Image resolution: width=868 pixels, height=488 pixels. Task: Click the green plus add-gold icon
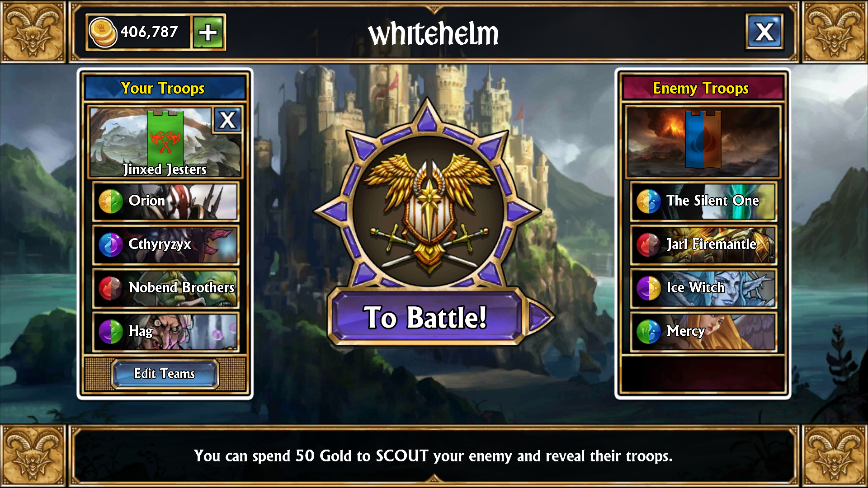[x=208, y=32]
